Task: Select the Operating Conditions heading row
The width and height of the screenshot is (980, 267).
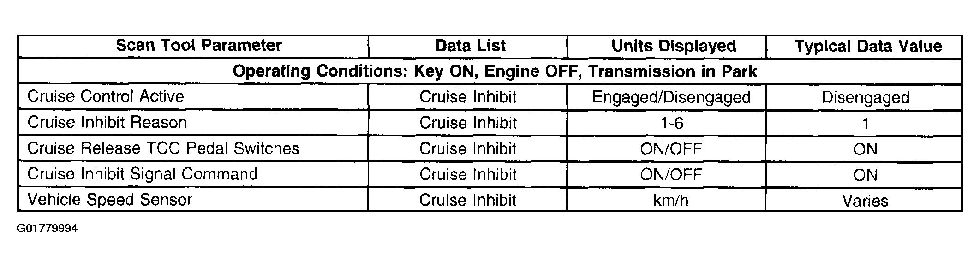Action: [x=495, y=71]
